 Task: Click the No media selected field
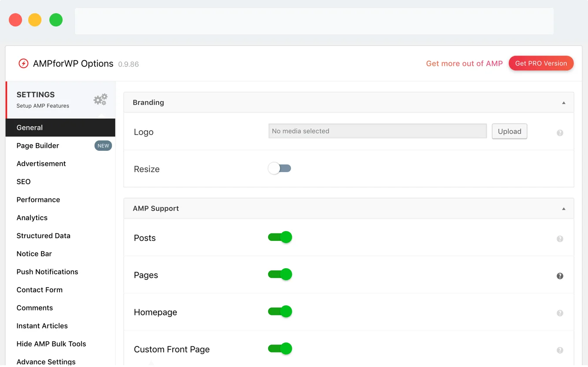coord(377,131)
